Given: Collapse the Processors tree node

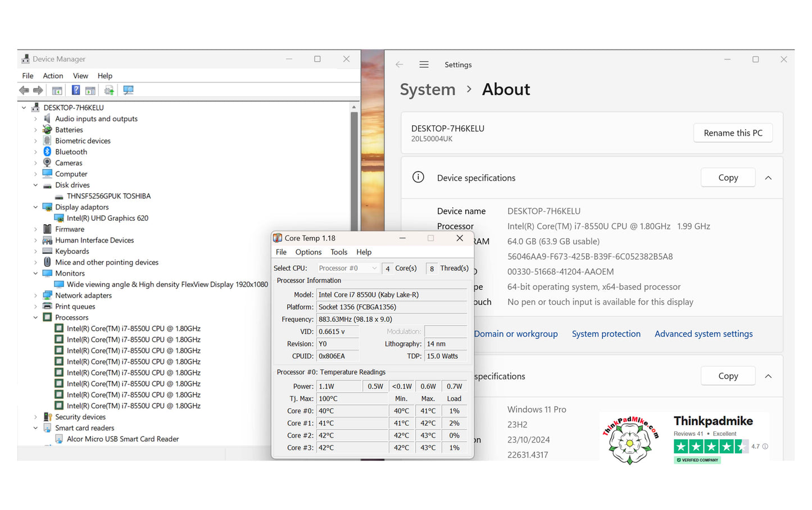Looking at the screenshot, I should [x=35, y=317].
